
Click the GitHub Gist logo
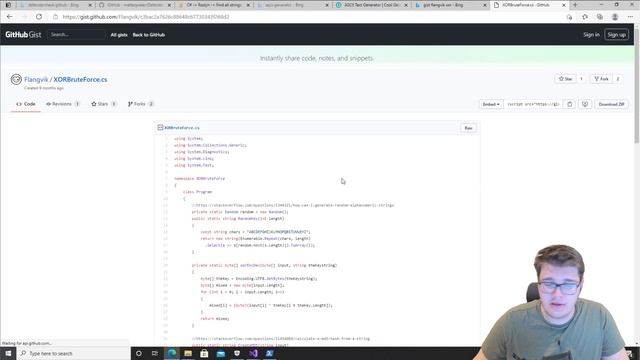coord(23,35)
